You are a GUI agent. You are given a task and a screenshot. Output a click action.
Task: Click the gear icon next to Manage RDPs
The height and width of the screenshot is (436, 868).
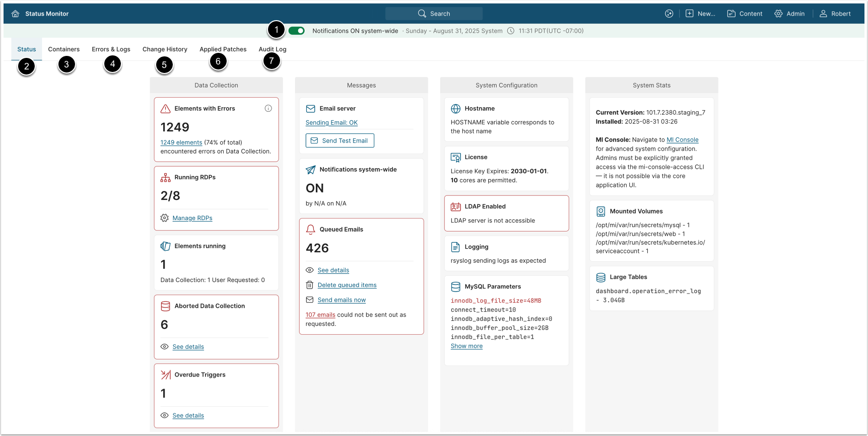coord(165,218)
